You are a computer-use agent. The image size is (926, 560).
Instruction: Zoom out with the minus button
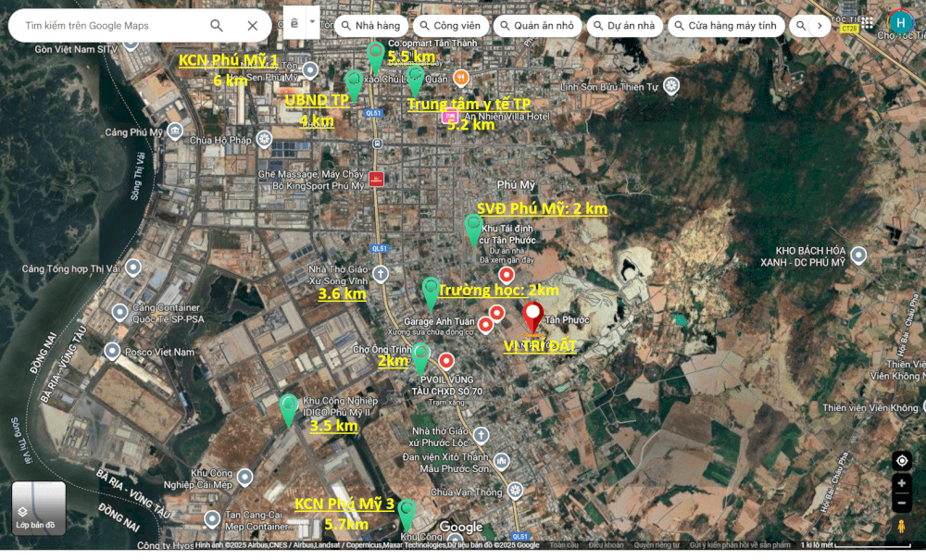coord(901,503)
